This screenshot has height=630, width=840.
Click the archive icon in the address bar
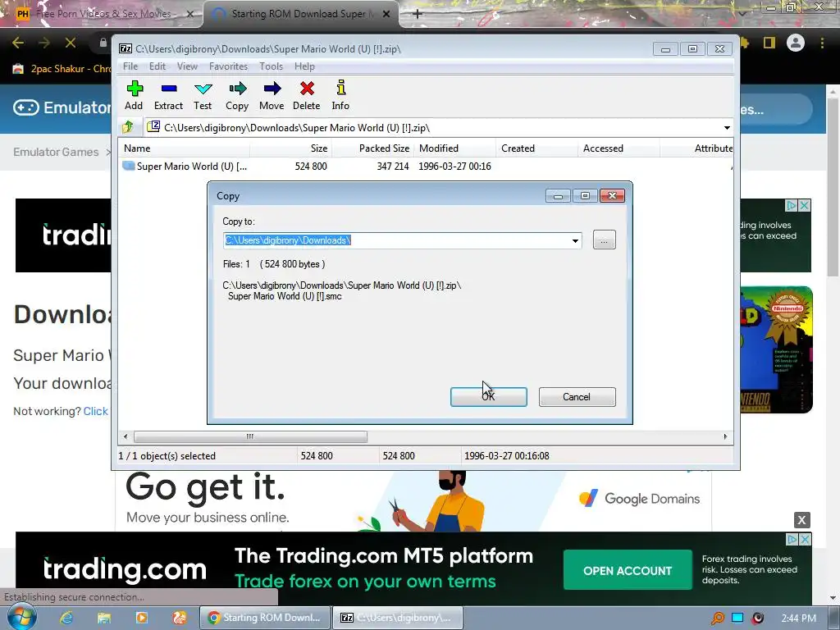coord(153,127)
